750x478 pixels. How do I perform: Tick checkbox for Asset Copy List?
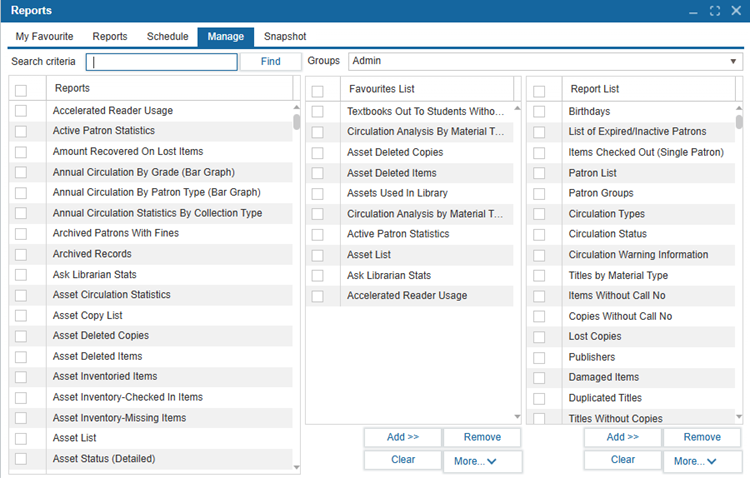pos(21,316)
